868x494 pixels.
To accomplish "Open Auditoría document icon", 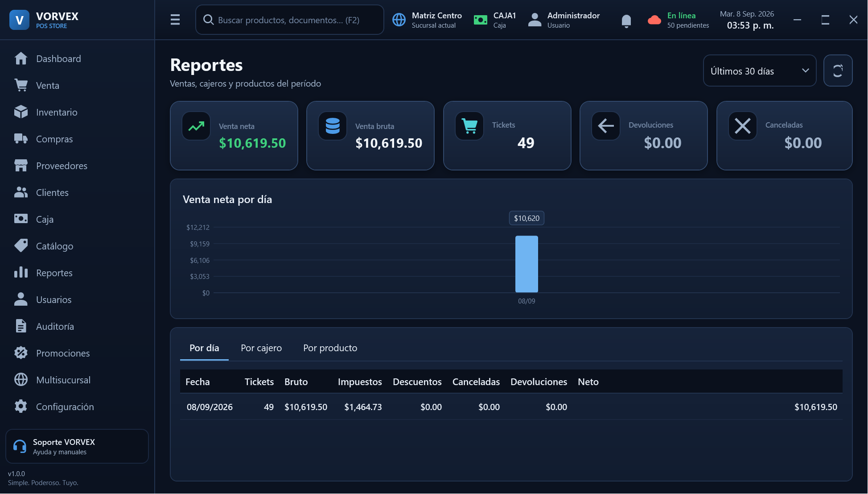I will tap(21, 326).
